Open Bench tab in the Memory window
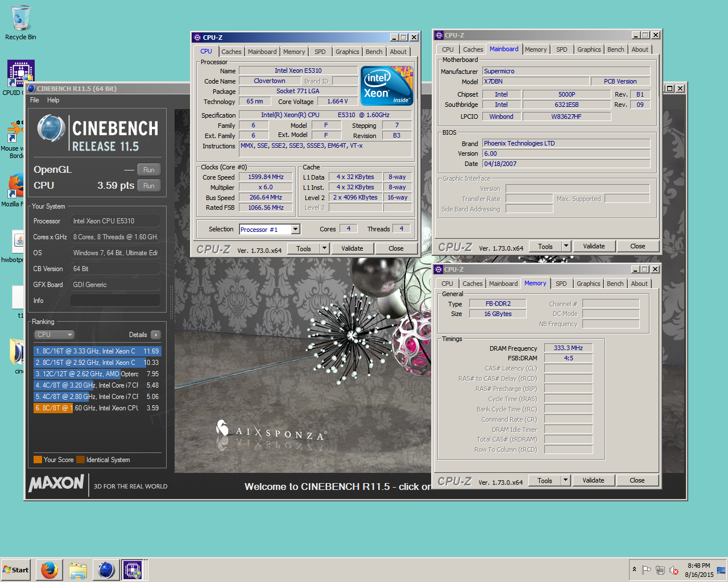The width and height of the screenshot is (728, 582). point(615,284)
